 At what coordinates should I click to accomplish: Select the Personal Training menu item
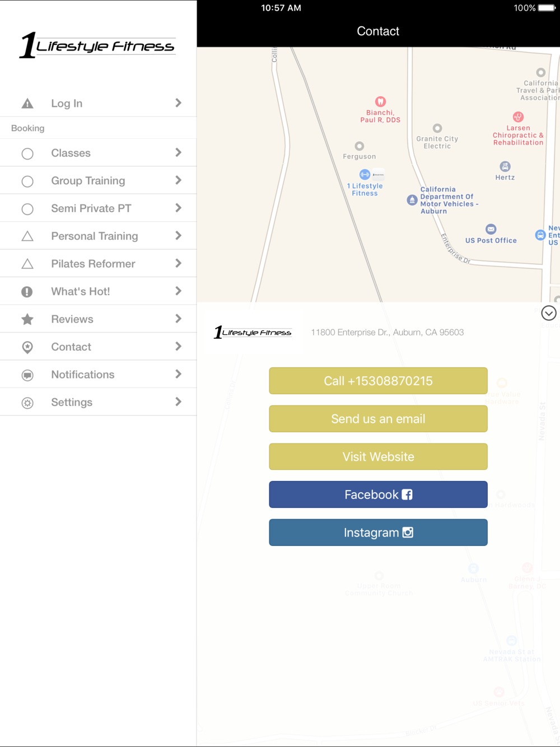click(x=98, y=236)
